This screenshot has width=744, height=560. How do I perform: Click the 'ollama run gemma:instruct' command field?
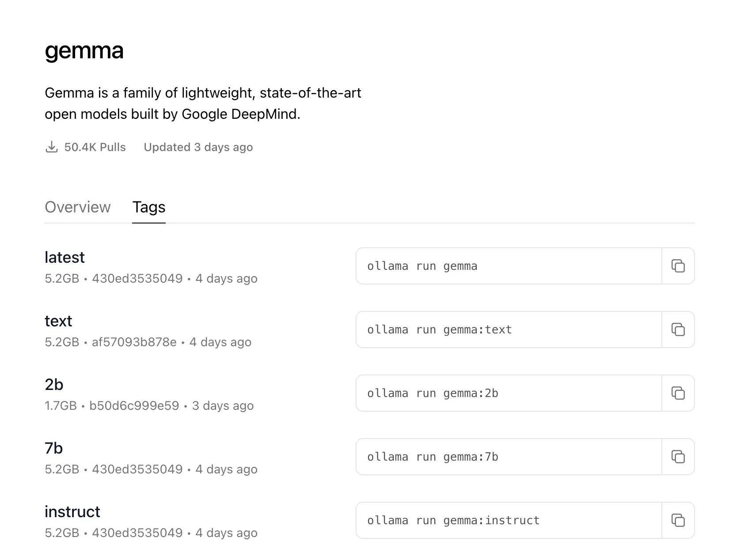tap(508, 520)
